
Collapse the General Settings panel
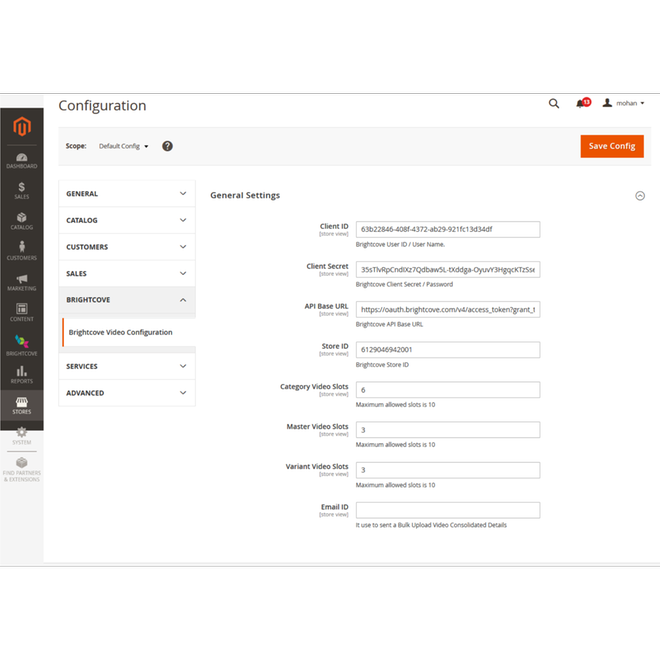point(640,196)
